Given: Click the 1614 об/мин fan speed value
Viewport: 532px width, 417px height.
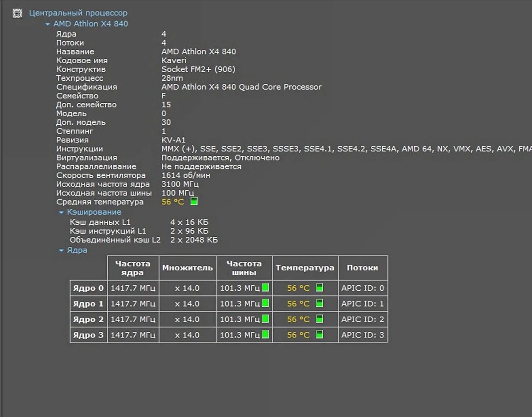Looking at the screenshot, I should pyautogui.click(x=186, y=175).
